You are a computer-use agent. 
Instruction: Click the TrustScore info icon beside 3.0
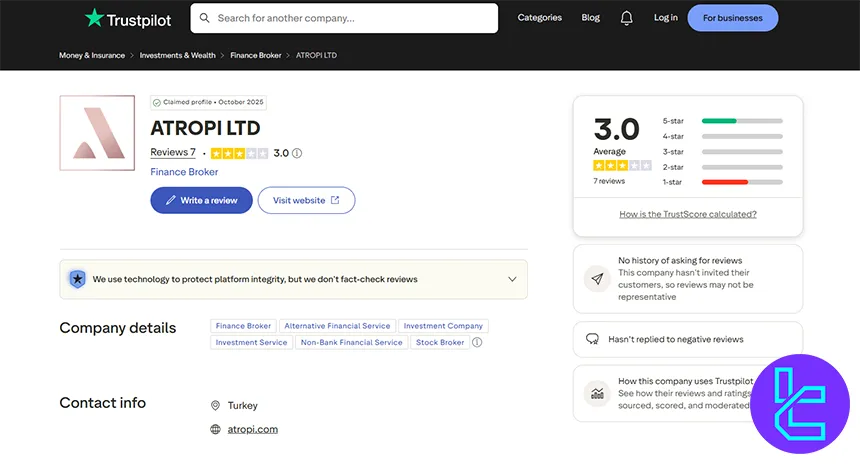pos(297,153)
